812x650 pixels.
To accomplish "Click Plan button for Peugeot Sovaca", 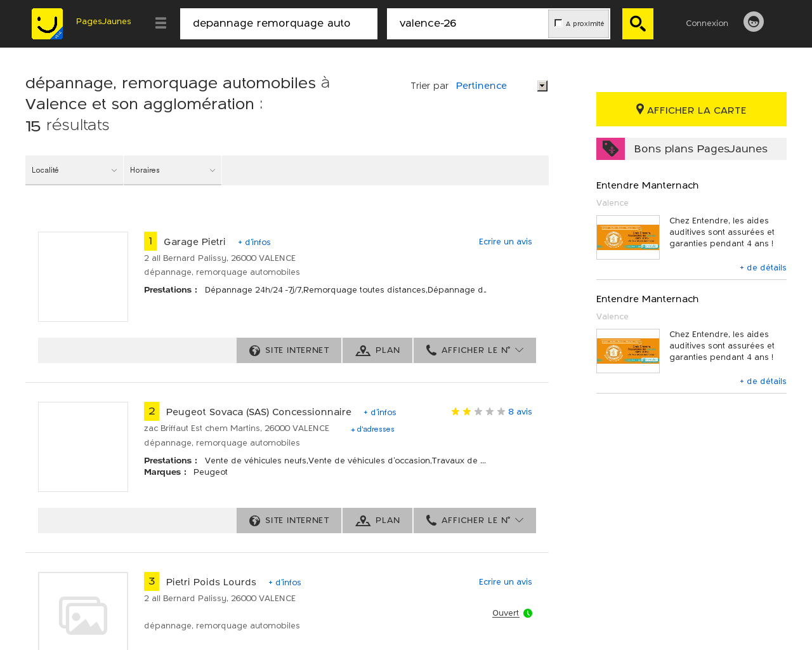I will coord(377,521).
